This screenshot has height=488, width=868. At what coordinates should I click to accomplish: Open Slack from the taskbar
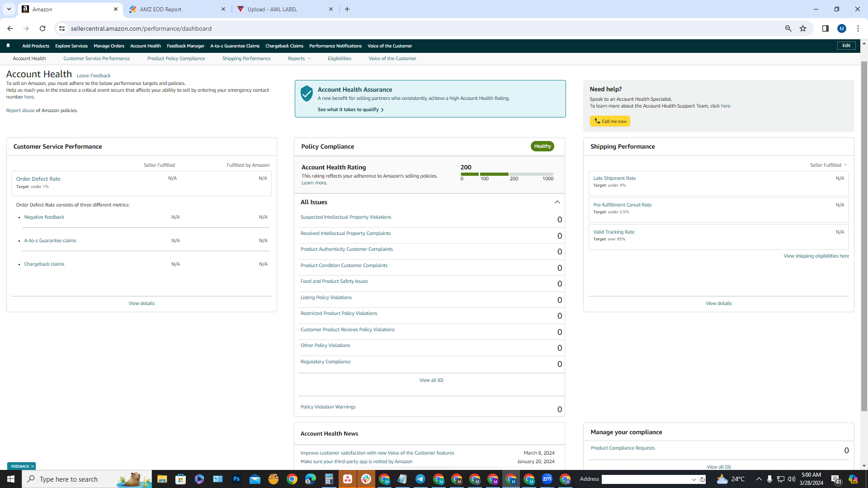[x=366, y=479]
